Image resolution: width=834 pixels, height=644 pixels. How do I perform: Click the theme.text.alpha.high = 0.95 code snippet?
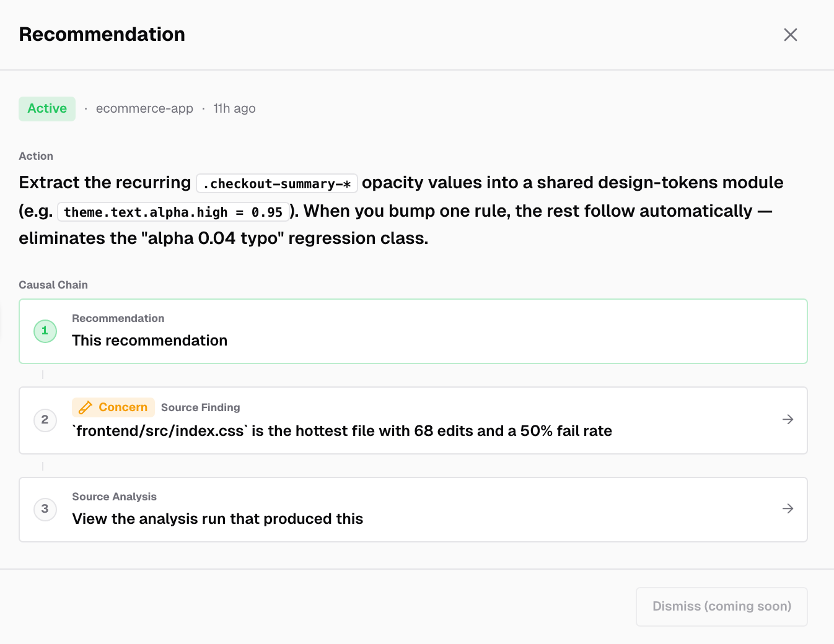point(173,212)
